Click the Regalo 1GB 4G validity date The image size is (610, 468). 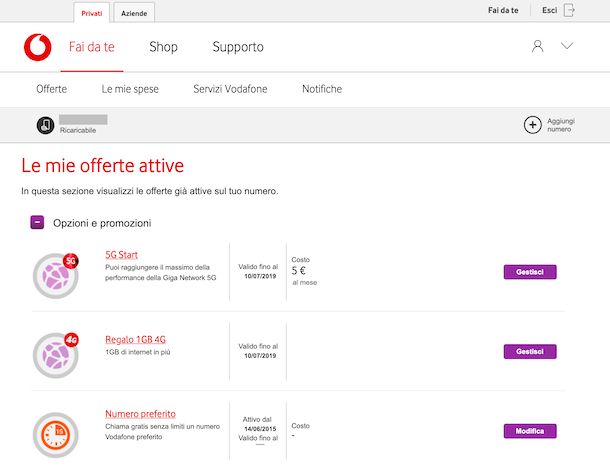pyautogui.click(x=260, y=356)
